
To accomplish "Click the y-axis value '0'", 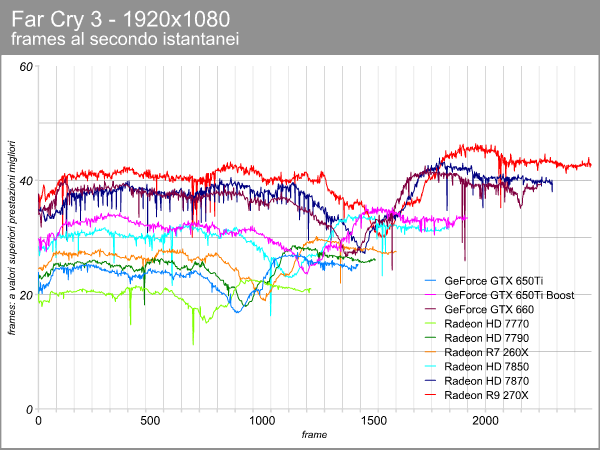I will [29, 409].
